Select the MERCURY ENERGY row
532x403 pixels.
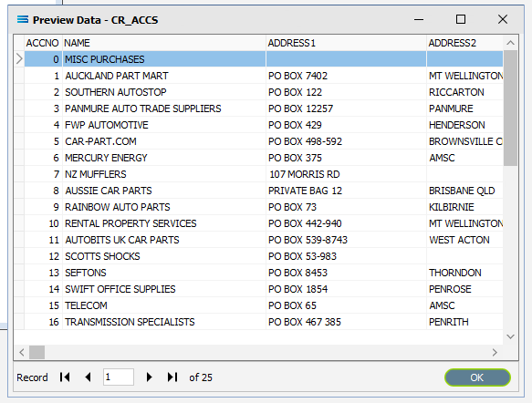(264, 158)
